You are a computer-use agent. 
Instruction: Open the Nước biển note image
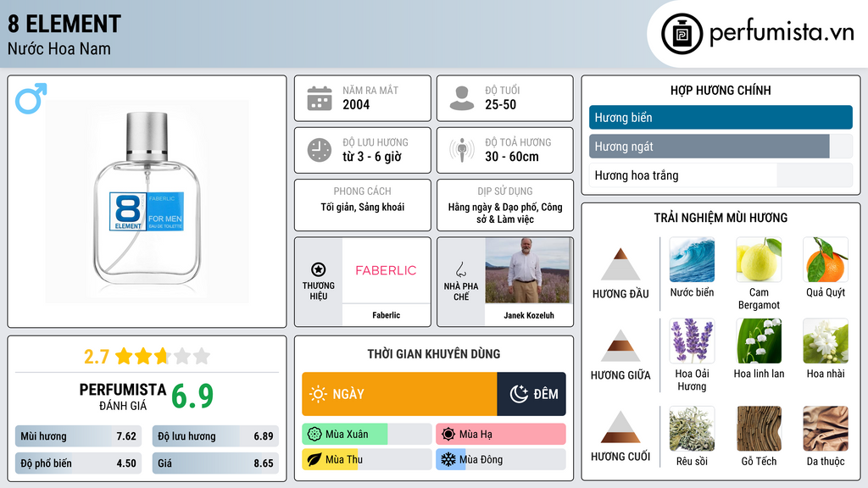(x=692, y=259)
